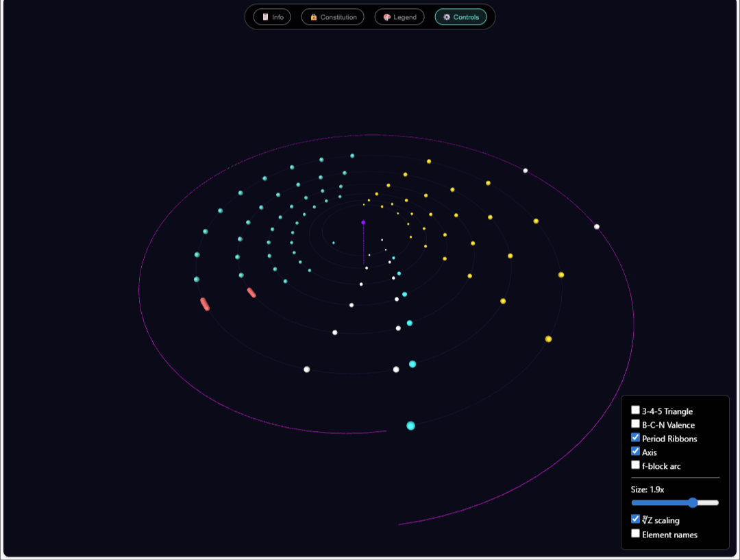
Task: Show Element names with the checkbox
Action: point(635,533)
